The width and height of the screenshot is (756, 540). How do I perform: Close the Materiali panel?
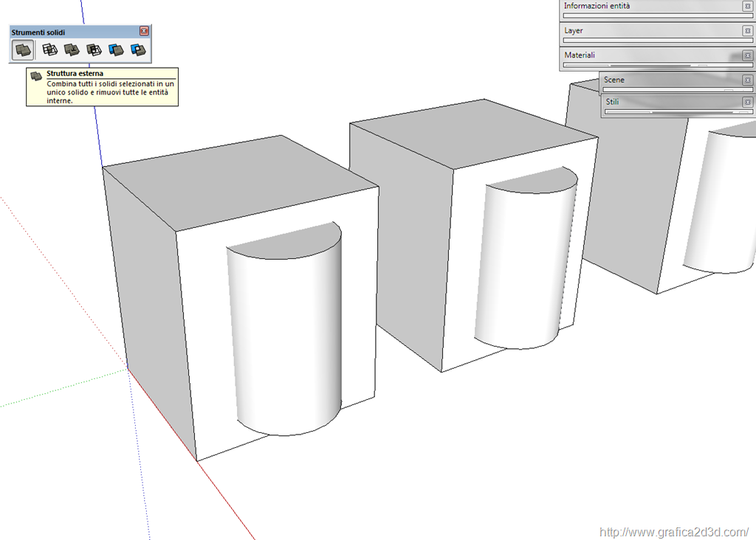747,55
